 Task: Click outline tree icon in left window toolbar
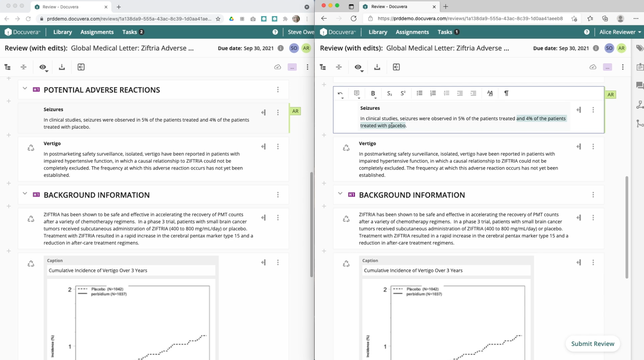(x=7, y=67)
